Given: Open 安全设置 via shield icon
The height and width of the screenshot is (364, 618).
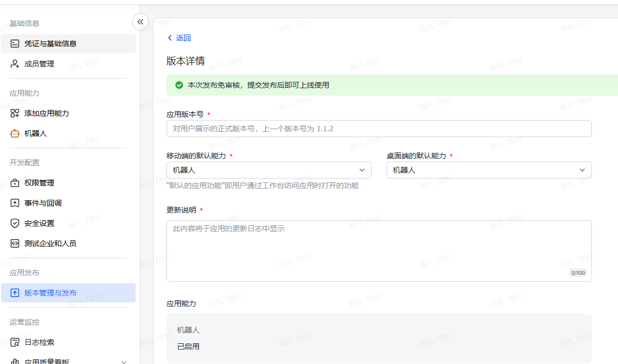Looking at the screenshot, I should [x=14, y=223].
